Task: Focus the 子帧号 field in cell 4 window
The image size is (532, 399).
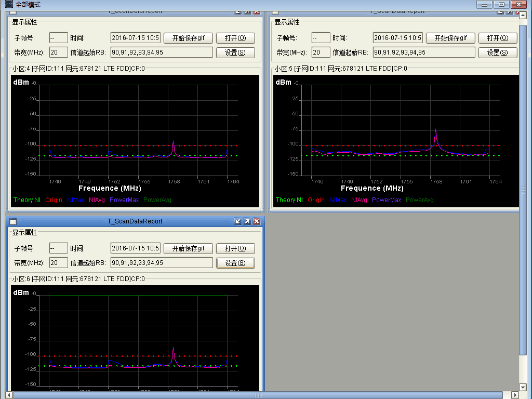Action: (x=58, y=37)
